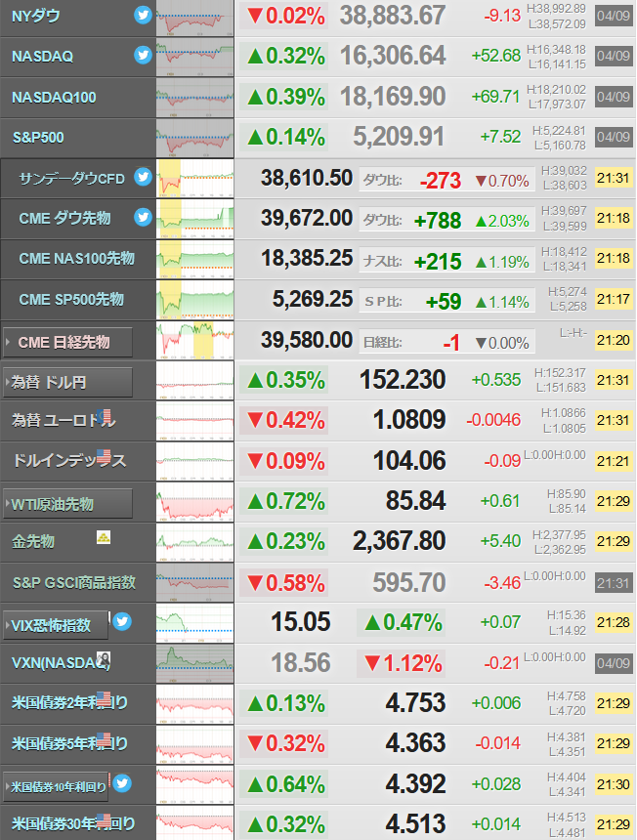Open the NYダウ index link
This screenshot has width=637, height=840.
36,16
